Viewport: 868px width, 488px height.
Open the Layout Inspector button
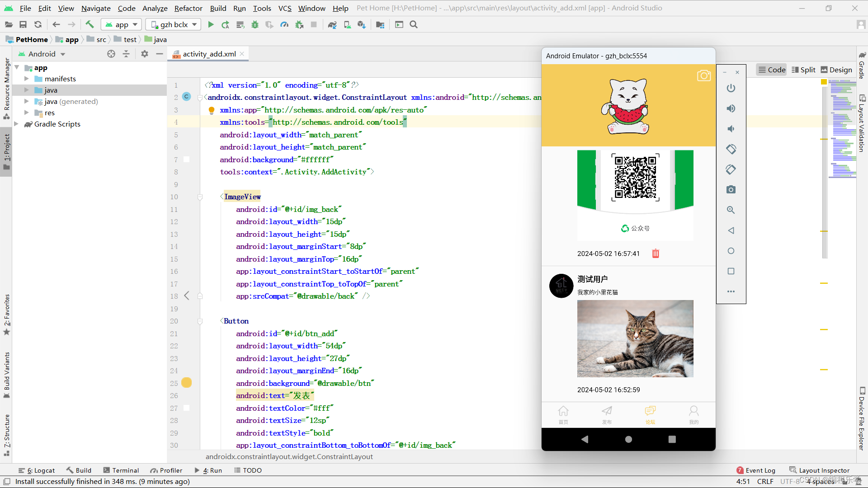(819, 470)
